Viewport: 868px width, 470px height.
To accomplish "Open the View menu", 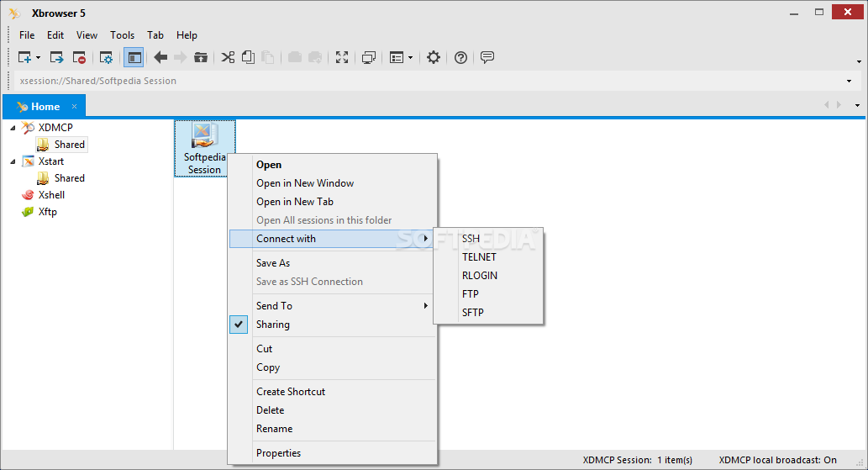I will click(87, 34).
